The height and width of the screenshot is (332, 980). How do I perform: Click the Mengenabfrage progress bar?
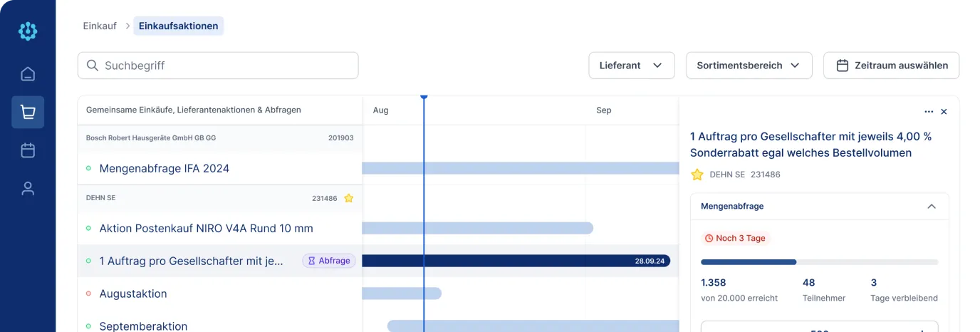820,262
